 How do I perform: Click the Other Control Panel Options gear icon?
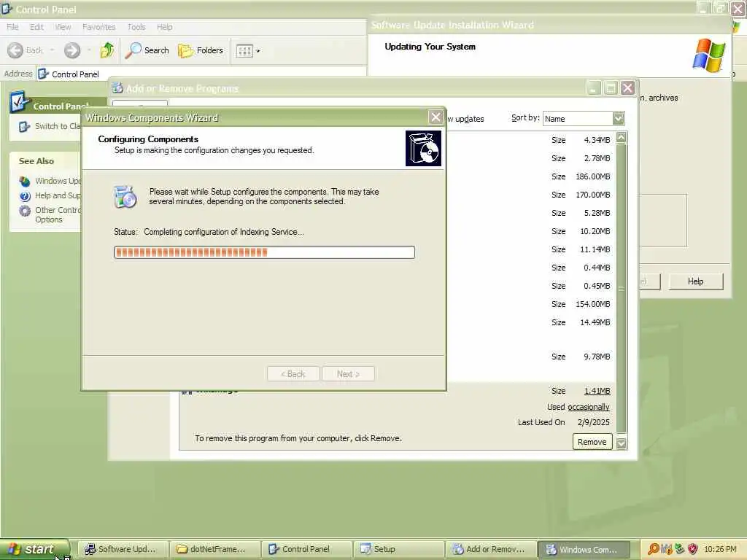[25, 211]
